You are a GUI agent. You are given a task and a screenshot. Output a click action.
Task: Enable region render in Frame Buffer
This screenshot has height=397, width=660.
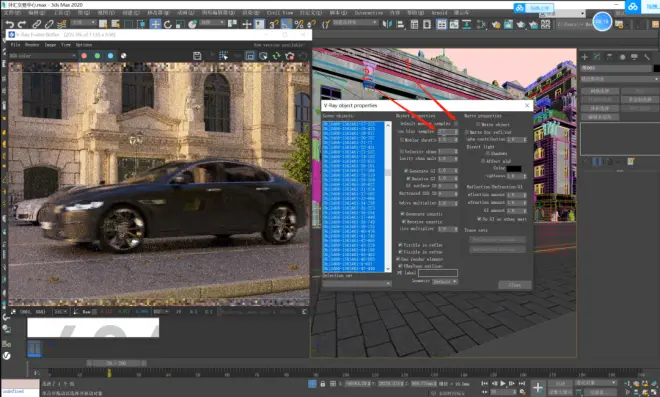pyautogui.click(x=250, y=56)
